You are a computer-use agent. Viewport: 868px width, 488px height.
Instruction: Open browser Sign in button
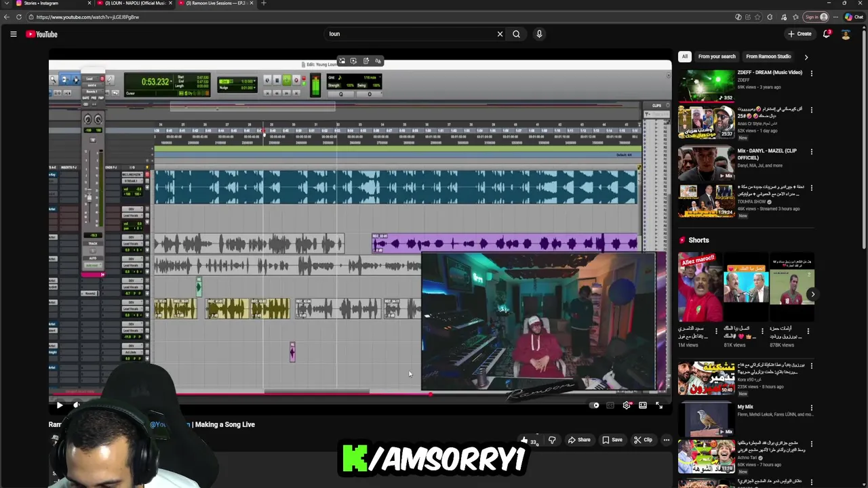click(x=816, y=17)
